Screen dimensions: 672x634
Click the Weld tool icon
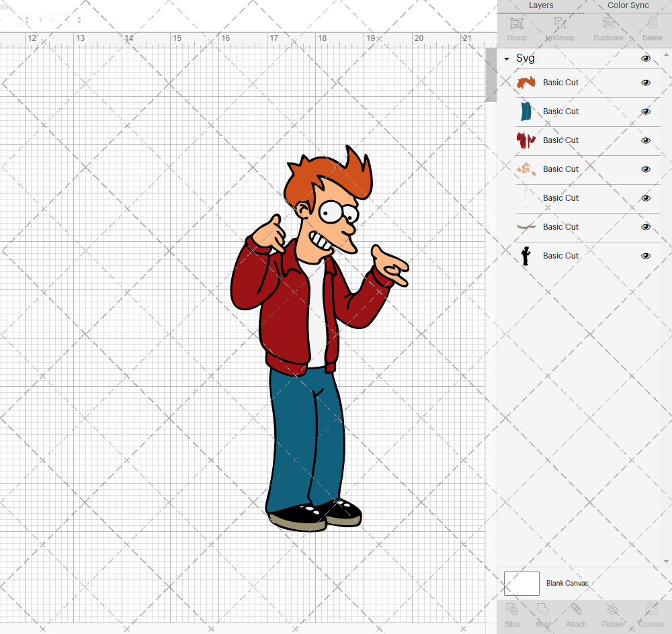point(542,609)
